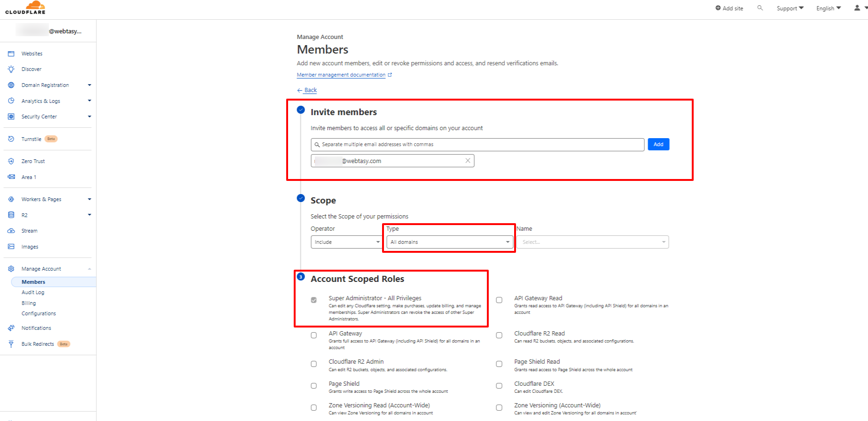Click the Websites sidebar icon
The height and width of the screenshot is (421, 868).
click(11, 54)
